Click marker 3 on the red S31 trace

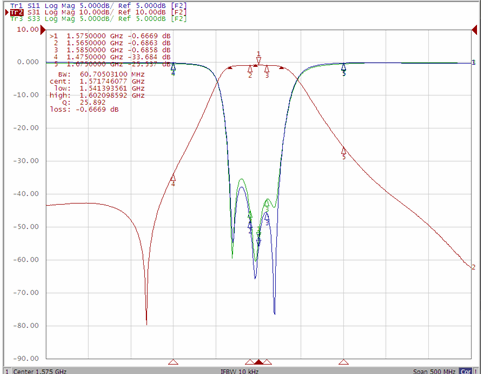[x=267, y=70]
